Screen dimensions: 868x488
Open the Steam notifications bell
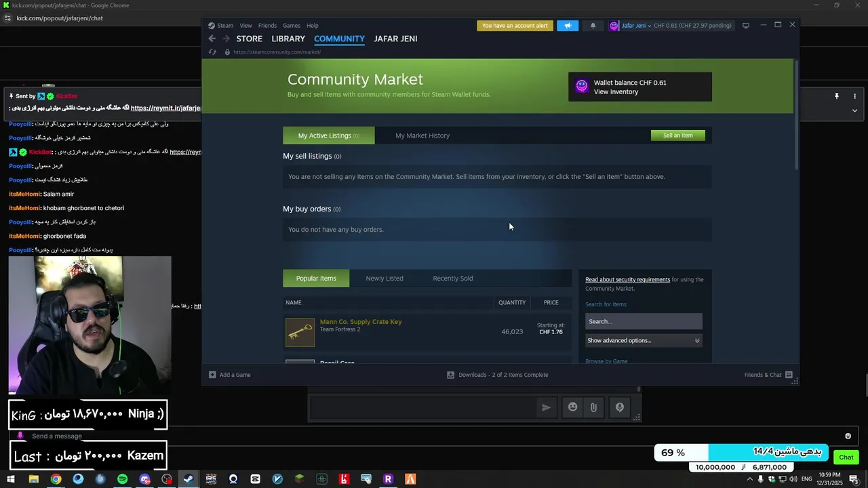593,26
